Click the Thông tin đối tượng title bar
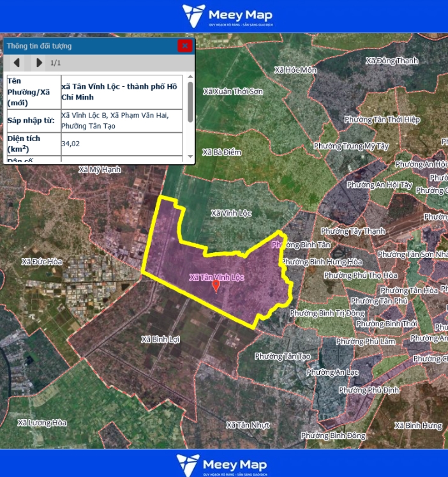This screenshot has height=477, width=448. click(x=89, y=46)
